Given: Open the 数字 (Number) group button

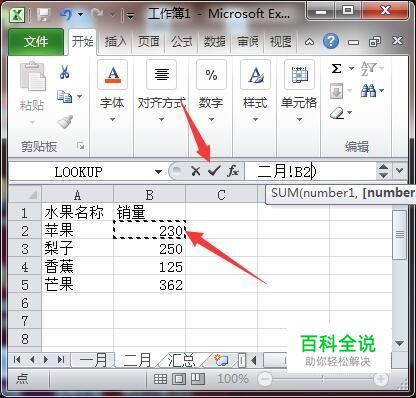Looking at the screenshot, I should coord(211,92).
